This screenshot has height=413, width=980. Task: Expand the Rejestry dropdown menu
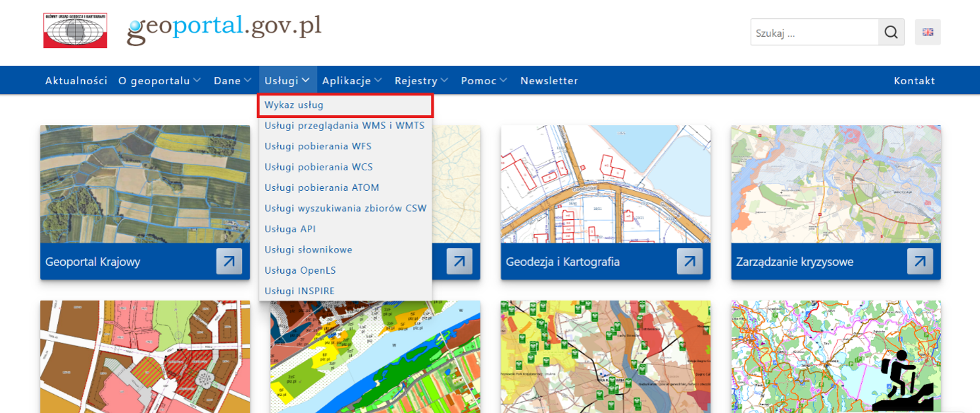tap(421, 81)
